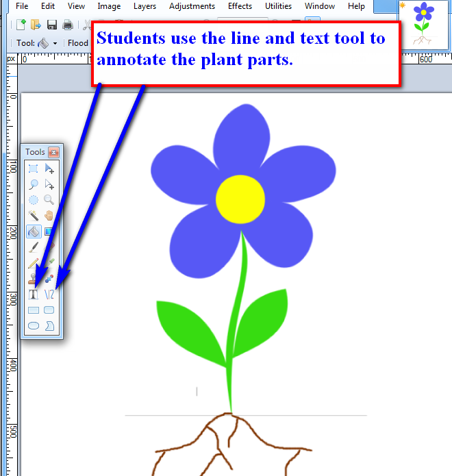The width and height of the screenshot is (452, 476).
Task: Open the File menu
Action: [22, 6]
